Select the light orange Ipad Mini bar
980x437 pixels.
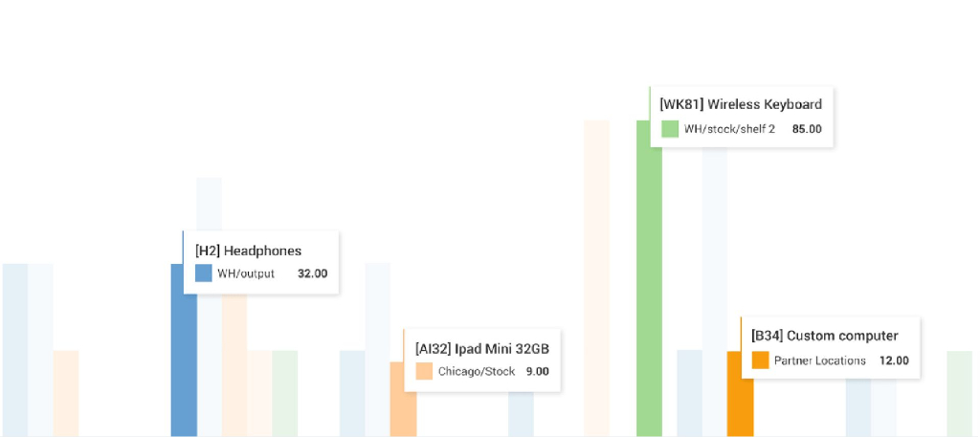point(403,402)
